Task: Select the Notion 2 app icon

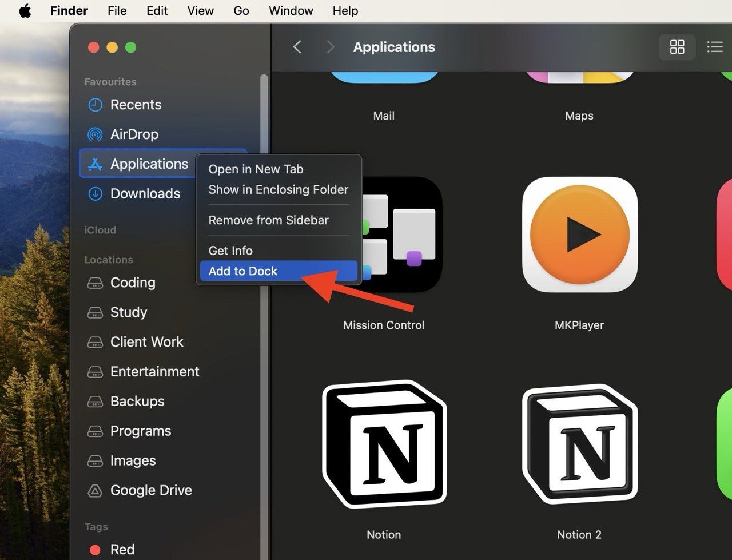Action: 579,444
